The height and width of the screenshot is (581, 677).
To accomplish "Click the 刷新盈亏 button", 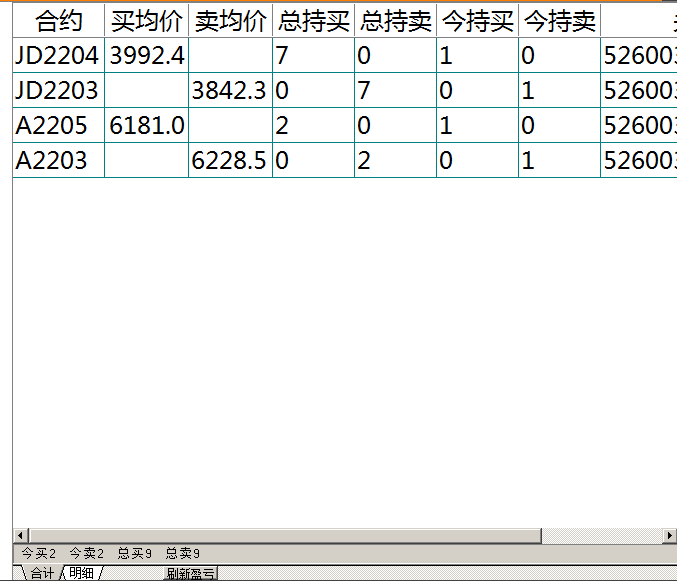I will pos(190,573).
